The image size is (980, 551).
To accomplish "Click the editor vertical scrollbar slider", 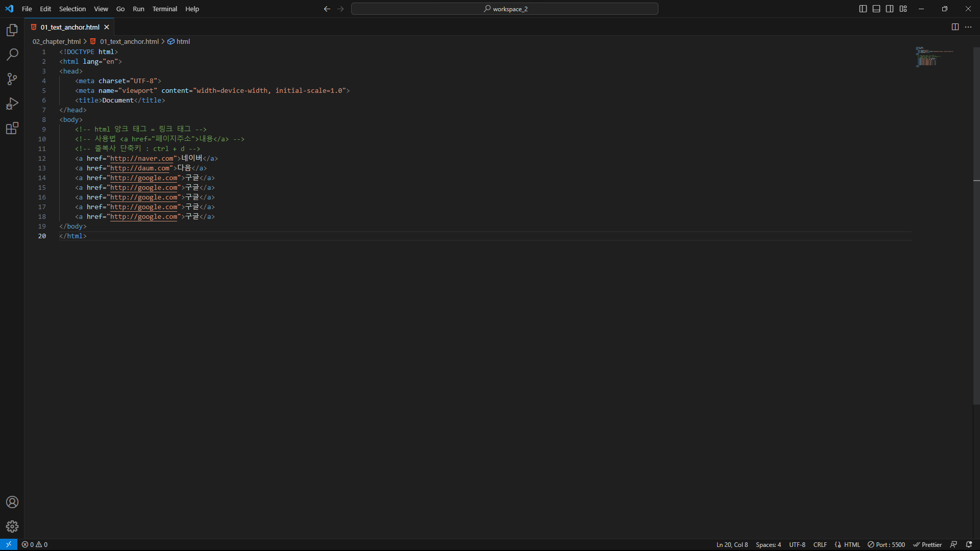I will (976, 224).
